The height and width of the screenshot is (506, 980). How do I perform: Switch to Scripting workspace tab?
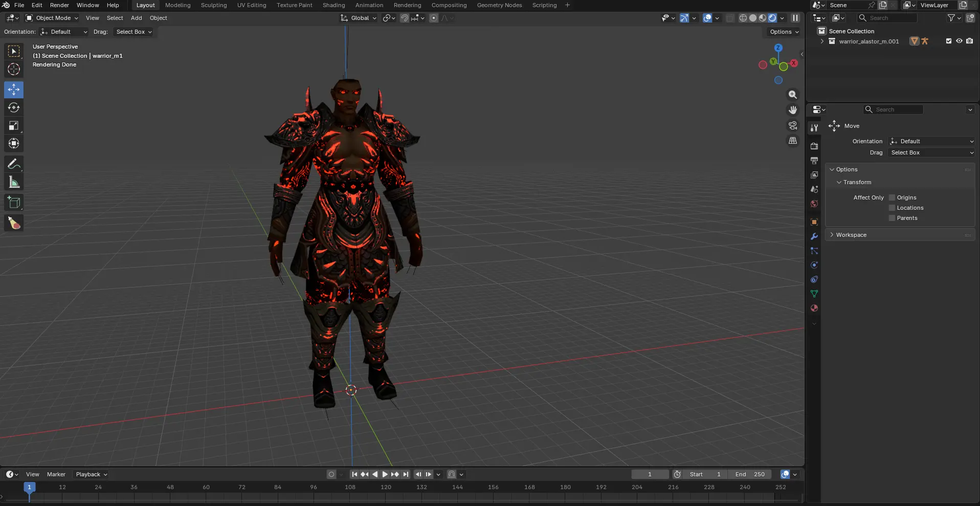[544, 5]
